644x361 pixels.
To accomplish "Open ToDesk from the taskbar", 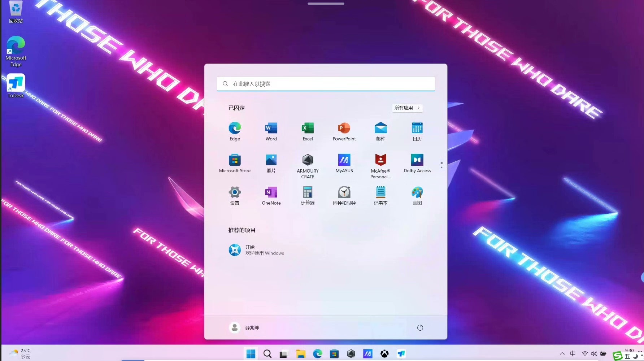I will [401, 354].
